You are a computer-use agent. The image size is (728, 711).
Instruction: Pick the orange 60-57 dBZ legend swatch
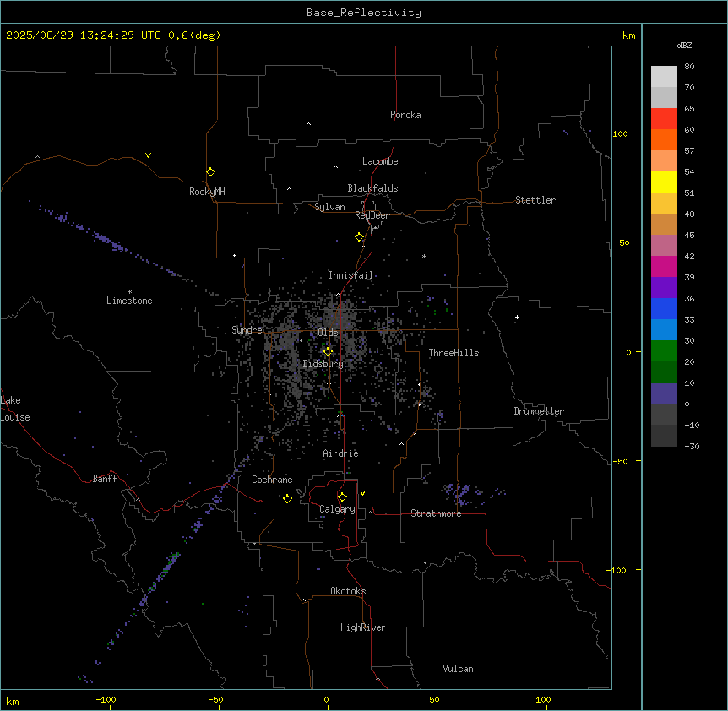pos(664,139)
